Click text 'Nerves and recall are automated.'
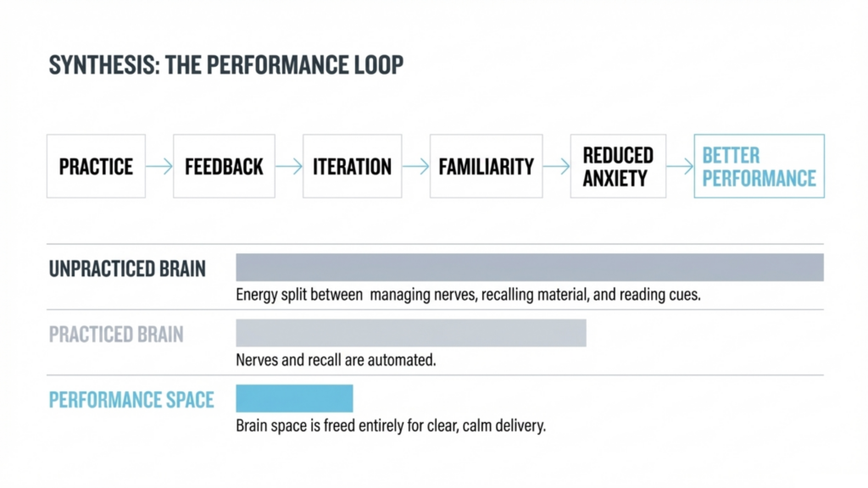 tap(336, 360)
